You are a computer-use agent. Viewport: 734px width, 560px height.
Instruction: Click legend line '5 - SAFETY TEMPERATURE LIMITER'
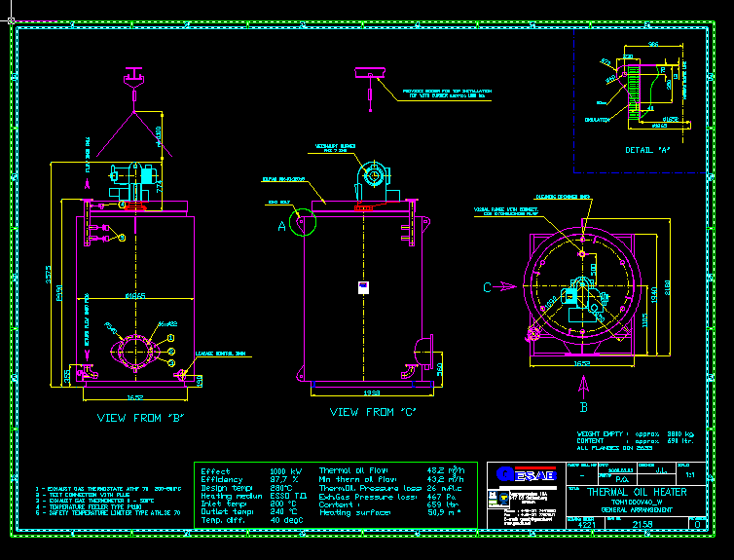pyautogui.click(x=108, y=512)
